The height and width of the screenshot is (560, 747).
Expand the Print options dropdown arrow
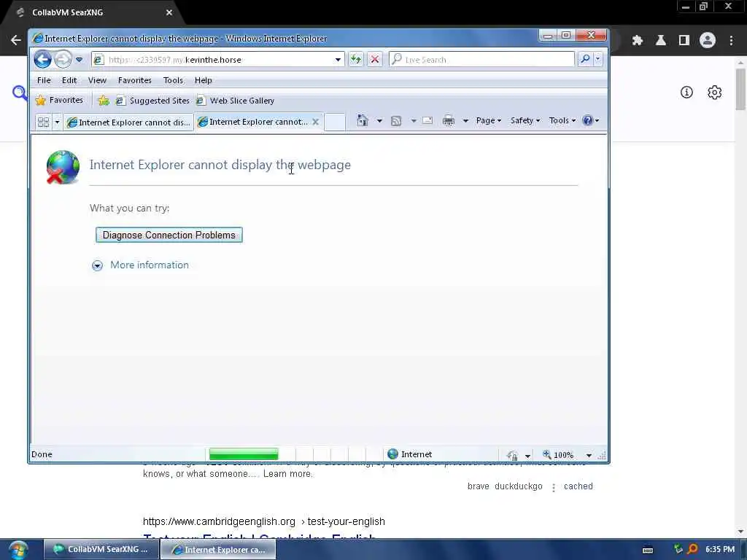(465, 121)
